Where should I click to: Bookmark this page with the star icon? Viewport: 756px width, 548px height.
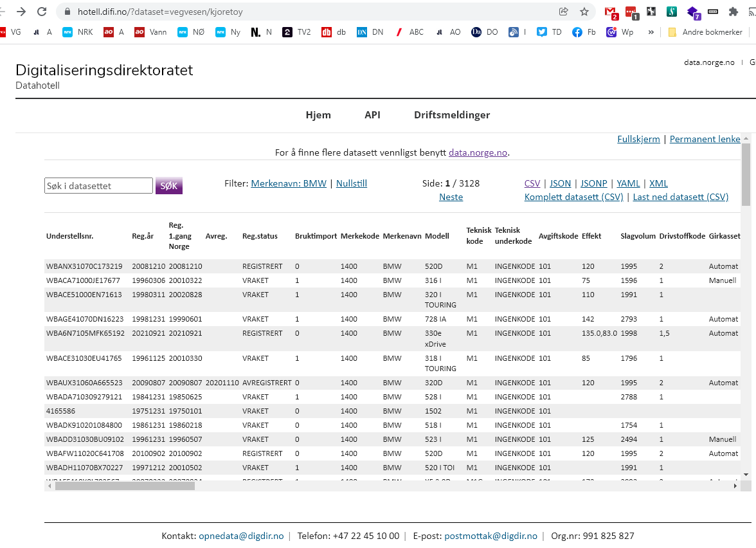[x=584, y=12]
